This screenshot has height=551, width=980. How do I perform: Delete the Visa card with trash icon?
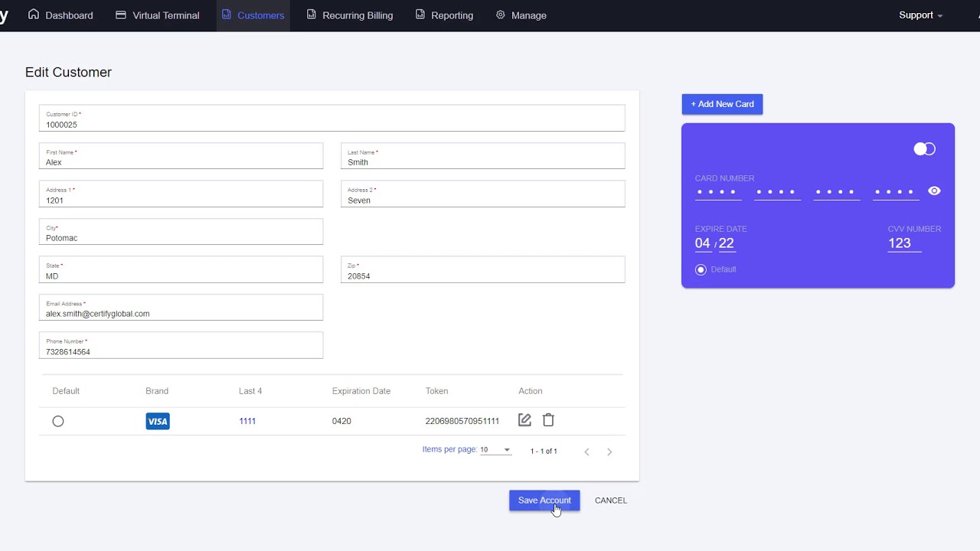(x=548, y=420)
